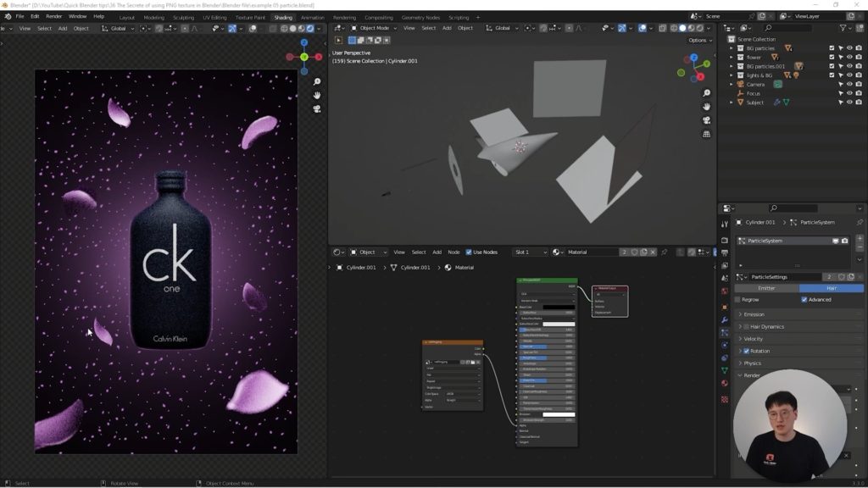Open the Modifiers wrench properties tab

725,320
